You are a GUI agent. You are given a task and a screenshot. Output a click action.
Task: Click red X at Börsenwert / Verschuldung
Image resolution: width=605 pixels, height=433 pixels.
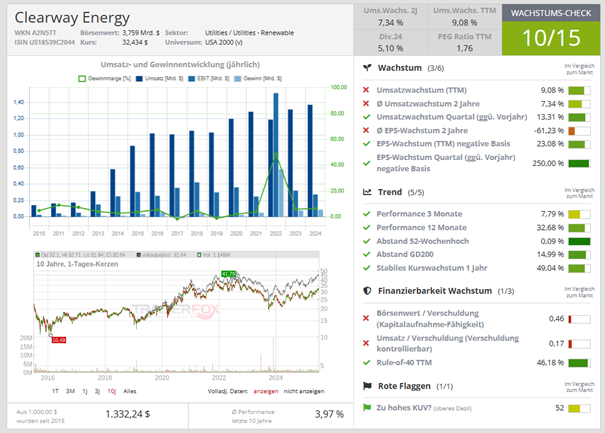click(x=366, y=318)
